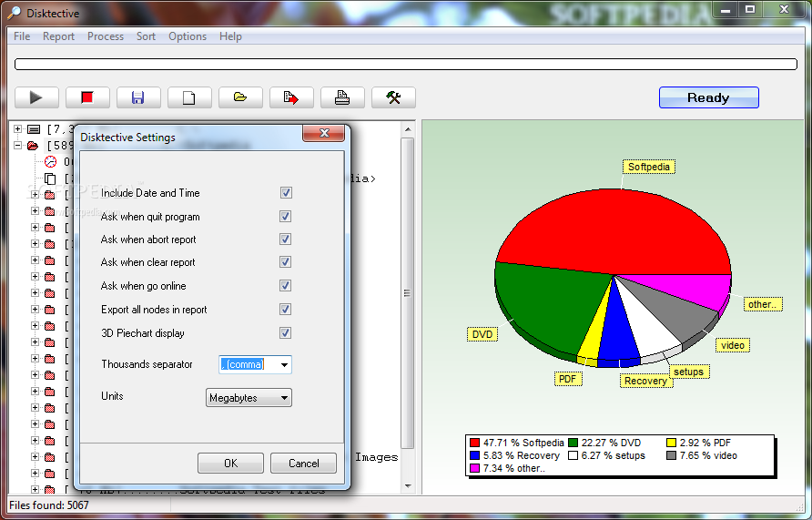Toggle Ask when abort report

[x=285, y=240]
